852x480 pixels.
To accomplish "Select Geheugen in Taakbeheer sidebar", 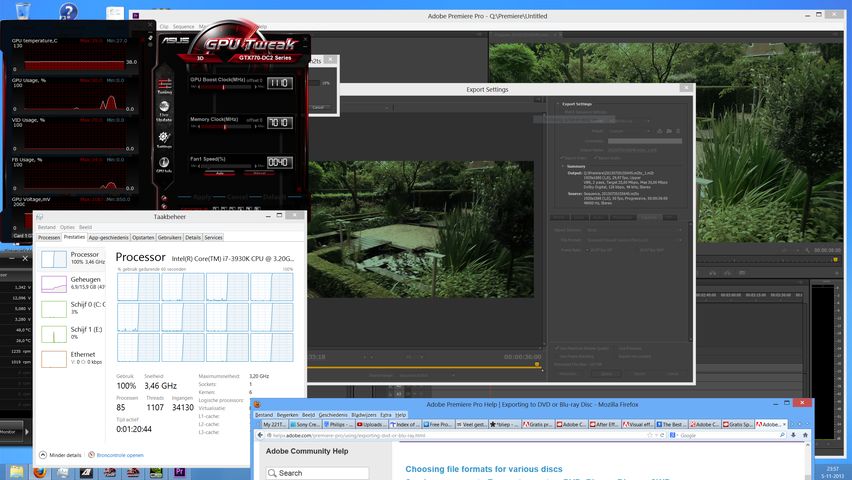I will pos(73,283).
